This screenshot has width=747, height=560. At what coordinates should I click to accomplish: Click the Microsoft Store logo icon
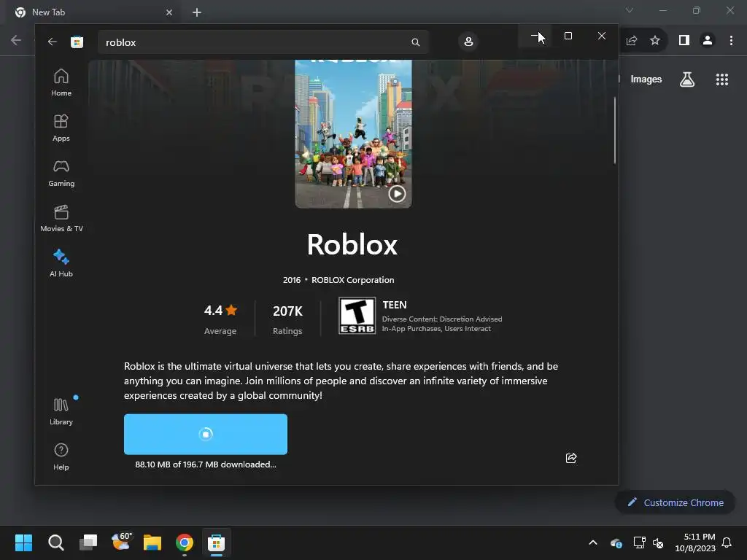[x=77, y=42]
